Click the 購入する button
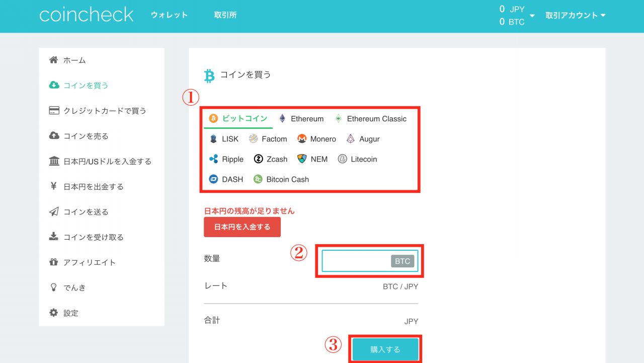 385,349
